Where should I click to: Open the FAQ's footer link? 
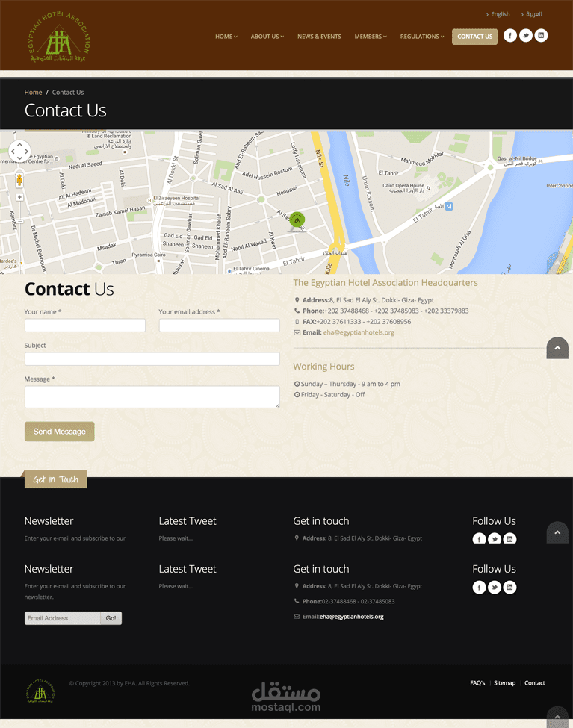477,683
